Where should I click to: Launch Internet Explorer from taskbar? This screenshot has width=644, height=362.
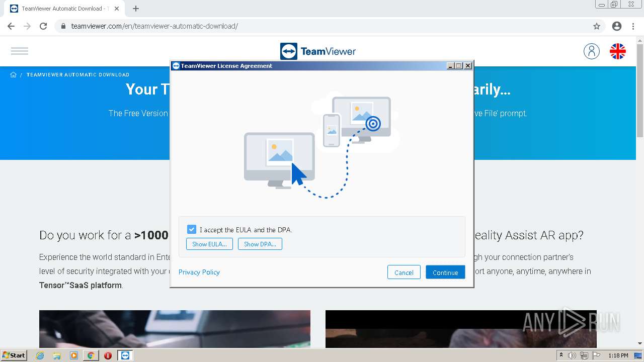click(x=40, y=355)
